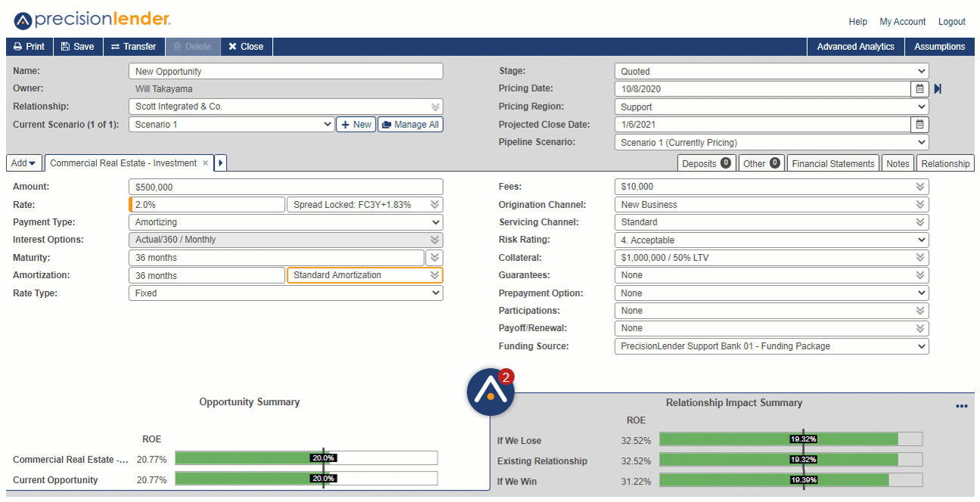Open the Pipeline Scenario dropdown
The height and width of the screenshot is (502, 980).
click(771, 142)
